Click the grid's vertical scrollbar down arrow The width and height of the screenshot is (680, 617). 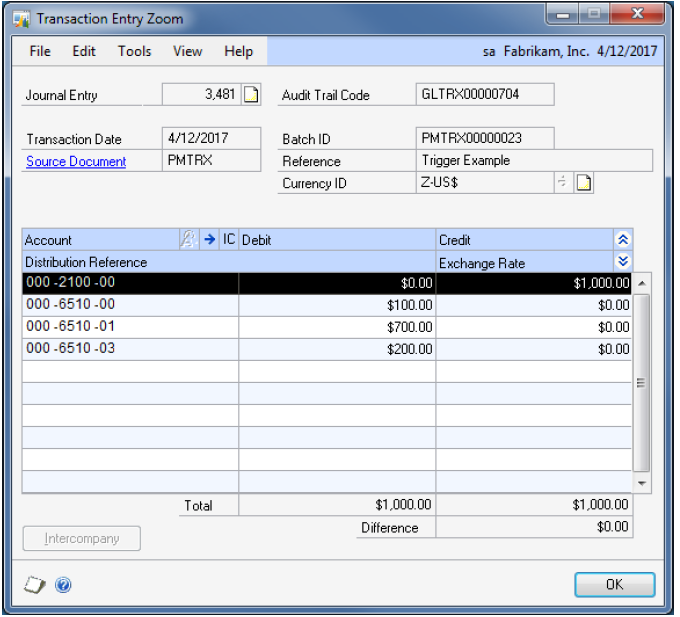coord(642,482)
